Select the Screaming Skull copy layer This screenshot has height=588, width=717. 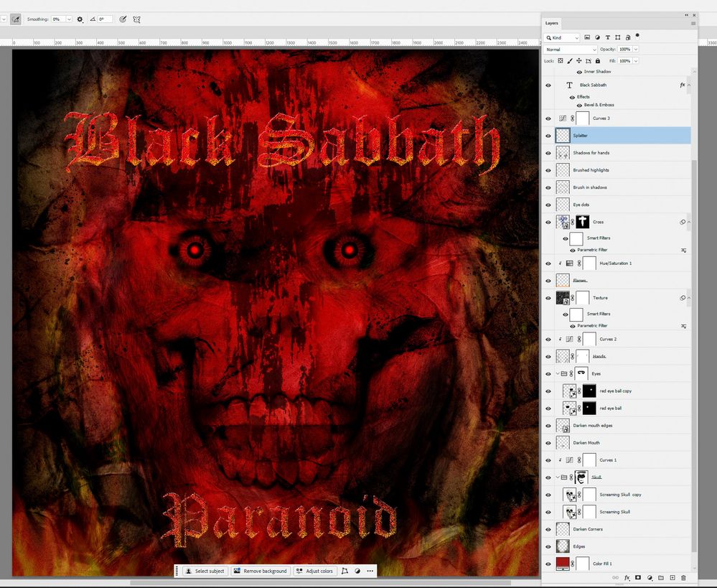(x=622, y=495)
